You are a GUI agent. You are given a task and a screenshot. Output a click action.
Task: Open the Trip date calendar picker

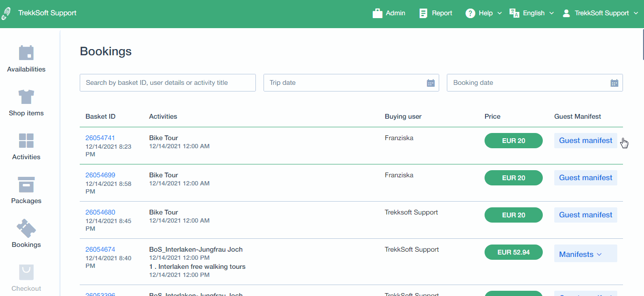point(431,82)
